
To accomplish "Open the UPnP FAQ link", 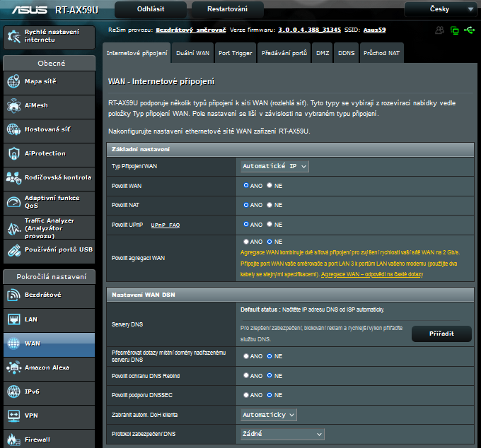I will 166,225.
